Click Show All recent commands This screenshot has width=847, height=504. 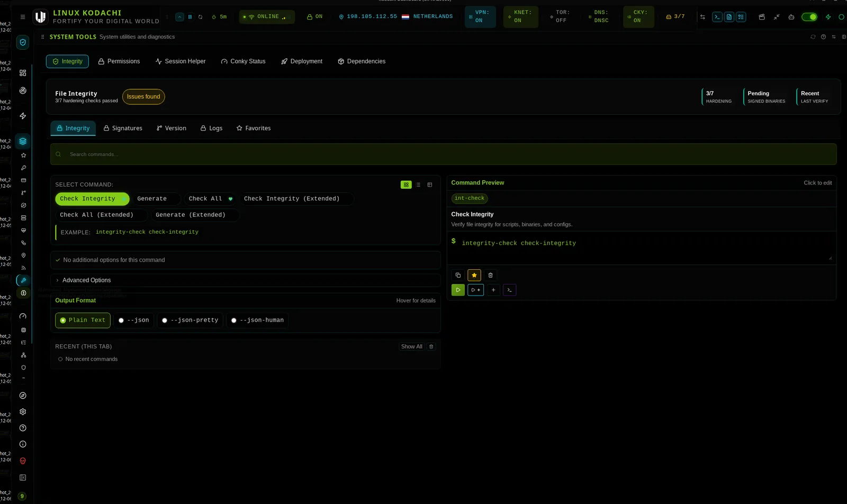click(412, 347)
